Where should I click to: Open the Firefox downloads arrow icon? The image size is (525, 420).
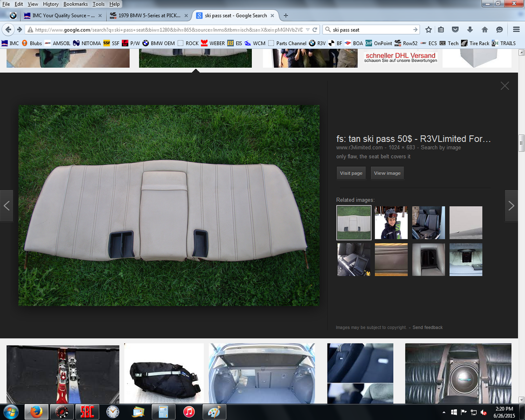point(470,30)
